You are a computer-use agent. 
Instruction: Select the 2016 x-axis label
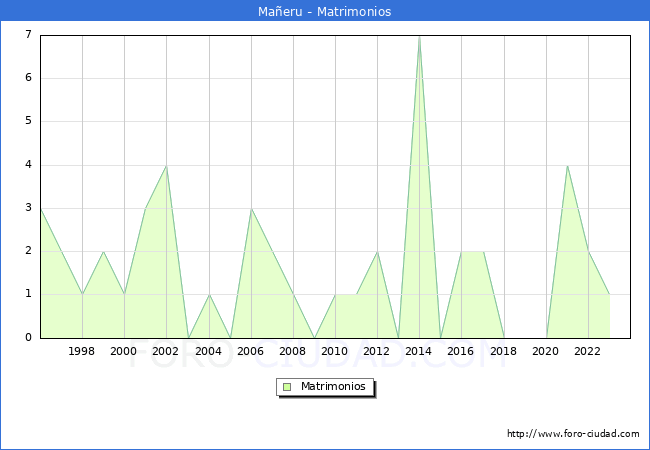[461, 351]
